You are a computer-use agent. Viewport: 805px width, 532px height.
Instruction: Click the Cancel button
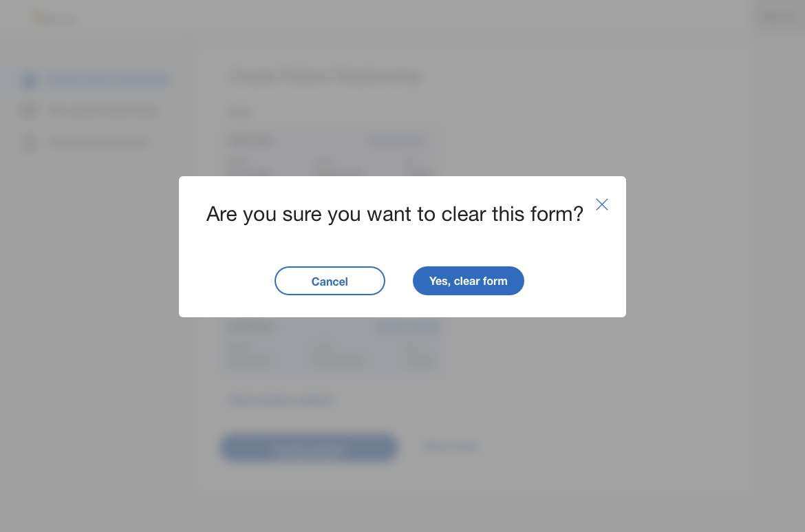click(330, 281)
